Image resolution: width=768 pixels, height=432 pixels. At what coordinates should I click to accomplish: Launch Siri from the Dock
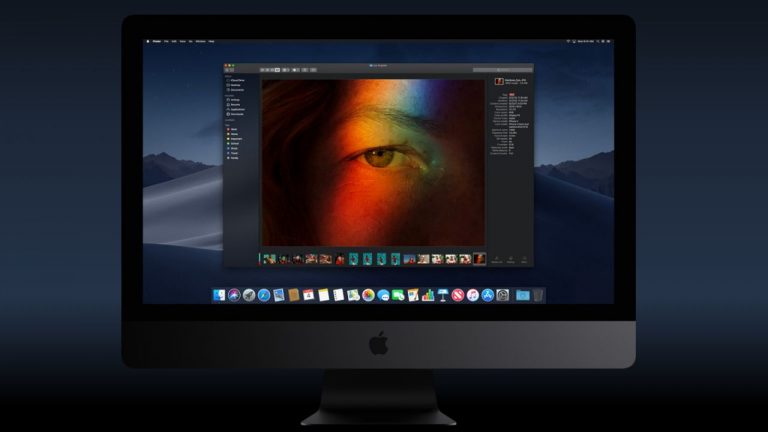(234, 295)
